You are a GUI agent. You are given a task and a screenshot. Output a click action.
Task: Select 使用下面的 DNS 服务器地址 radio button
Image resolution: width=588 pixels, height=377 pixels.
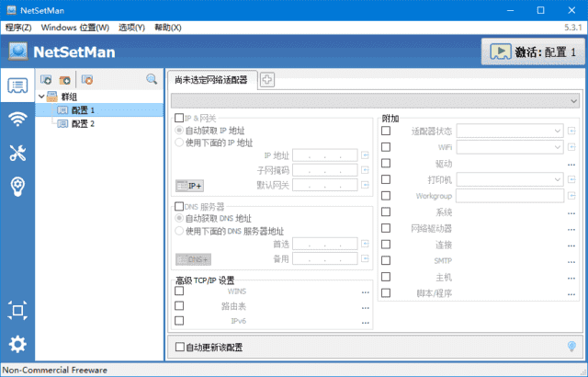(x=179, y=231)
